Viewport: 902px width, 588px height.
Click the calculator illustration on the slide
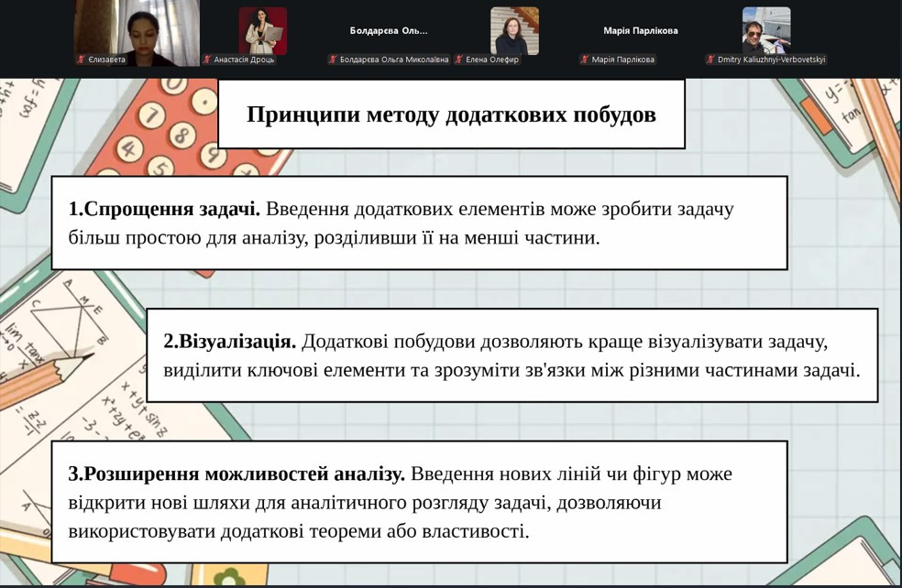click(x=190, y=129)
